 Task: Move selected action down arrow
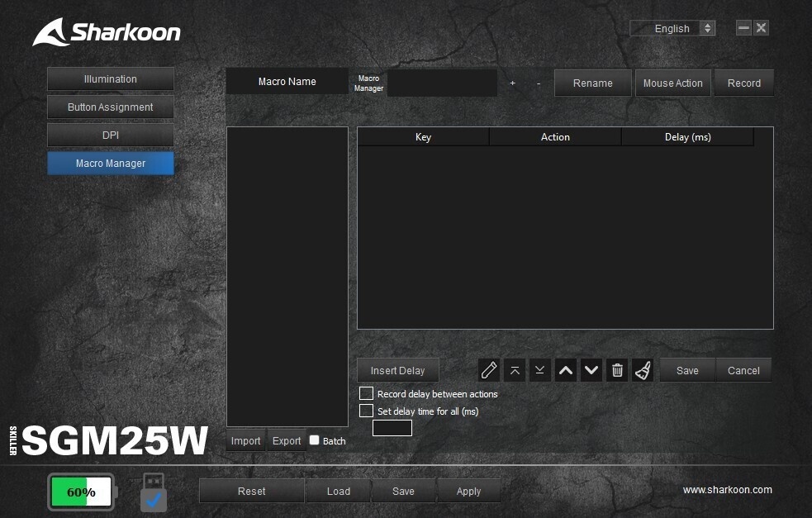(x=591, y=370)
